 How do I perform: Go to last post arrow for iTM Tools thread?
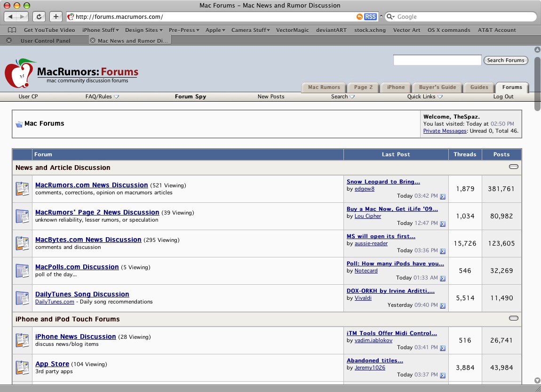pyautogui.click(x=443, y=348)
